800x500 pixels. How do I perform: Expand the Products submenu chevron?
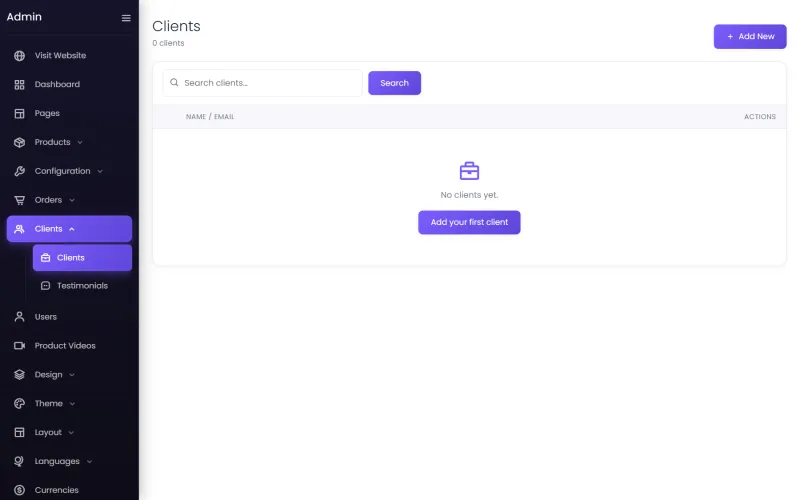(80, 143)
